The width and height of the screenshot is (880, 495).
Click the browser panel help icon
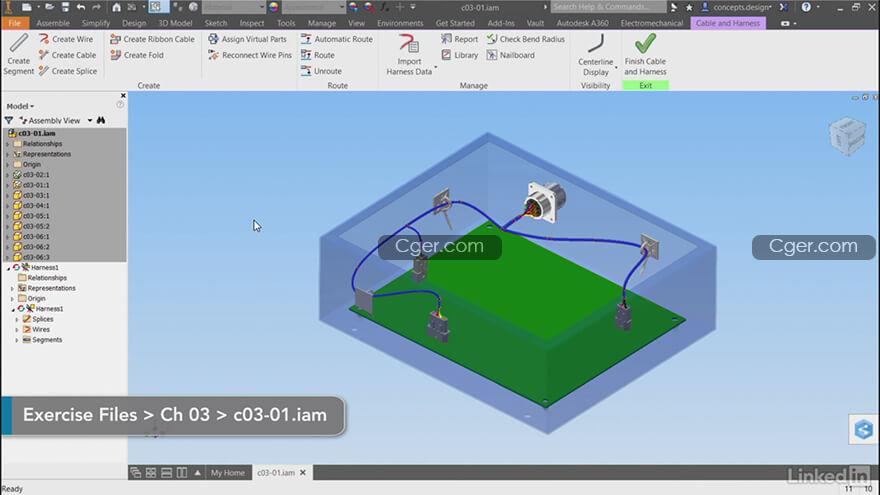tap(120, 105)
